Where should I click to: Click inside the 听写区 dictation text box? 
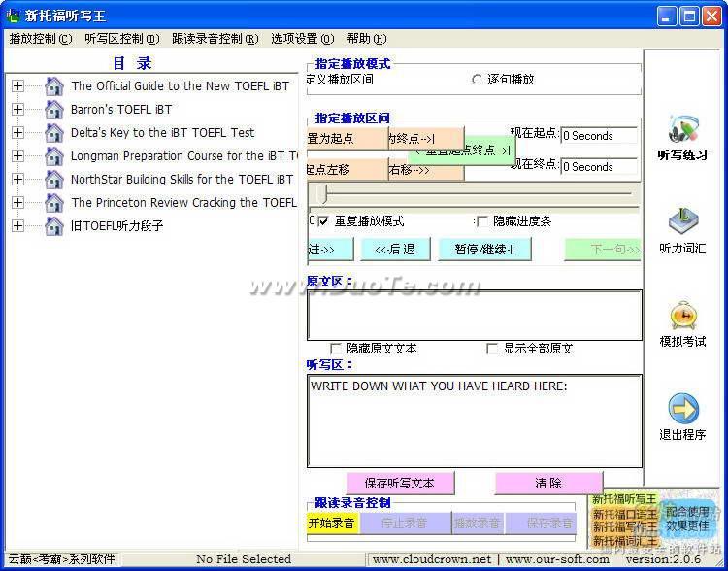pyautogui.click(x=475, y=420)
